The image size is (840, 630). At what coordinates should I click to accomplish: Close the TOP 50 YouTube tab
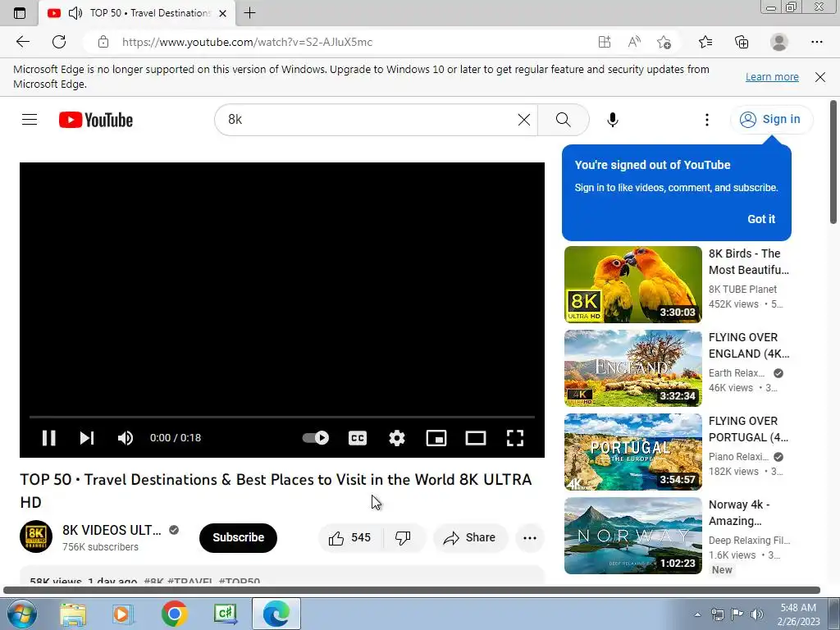click(x=223, y=13)
